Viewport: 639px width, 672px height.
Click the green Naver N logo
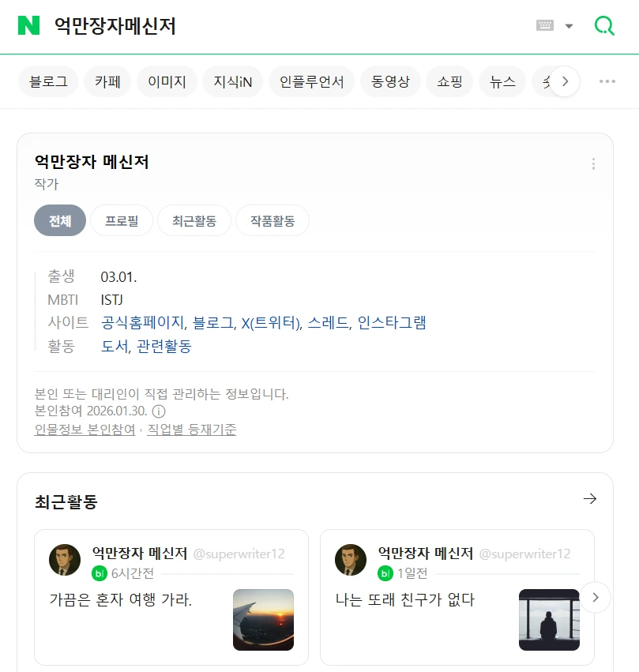point(28,25)
